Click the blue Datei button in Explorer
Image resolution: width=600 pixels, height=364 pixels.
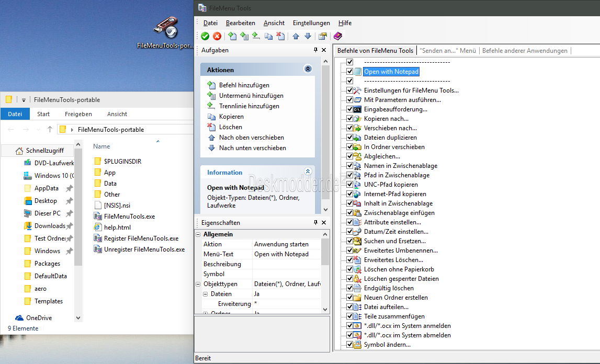[15, 114]
